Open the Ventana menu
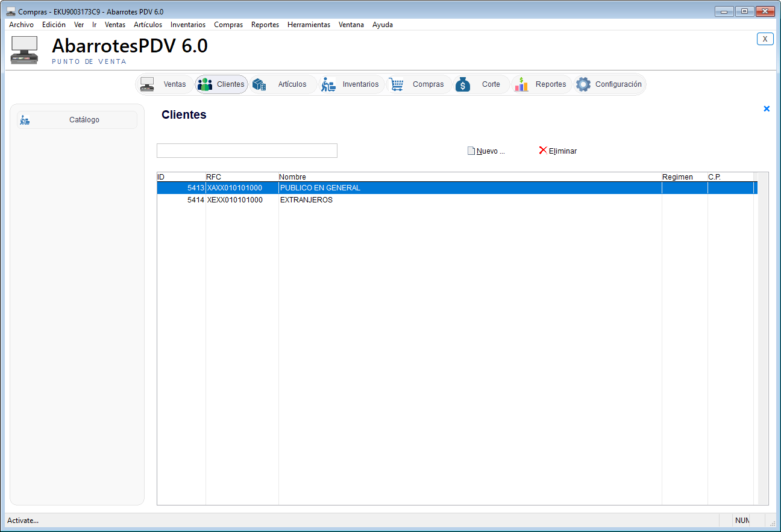The width and height of the screenshot is (781, 532). coord(351,25)
